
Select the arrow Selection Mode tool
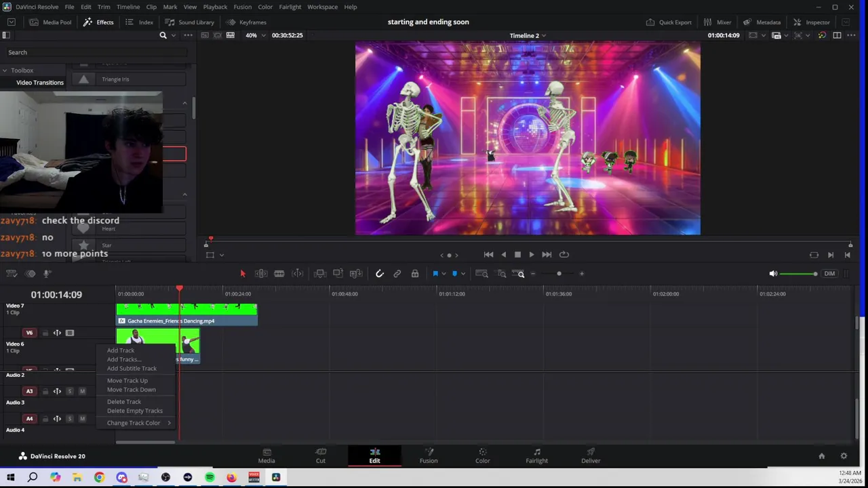point(243,274)
